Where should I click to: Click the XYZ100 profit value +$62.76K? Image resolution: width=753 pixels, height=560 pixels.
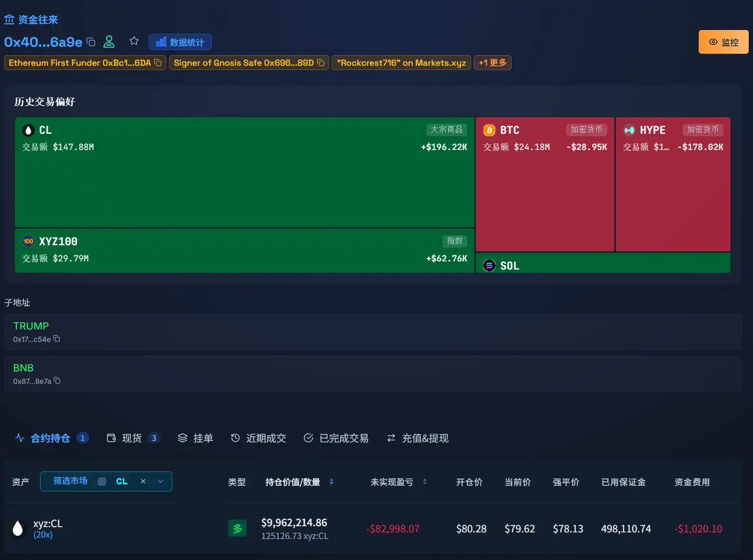pos(447,259)
